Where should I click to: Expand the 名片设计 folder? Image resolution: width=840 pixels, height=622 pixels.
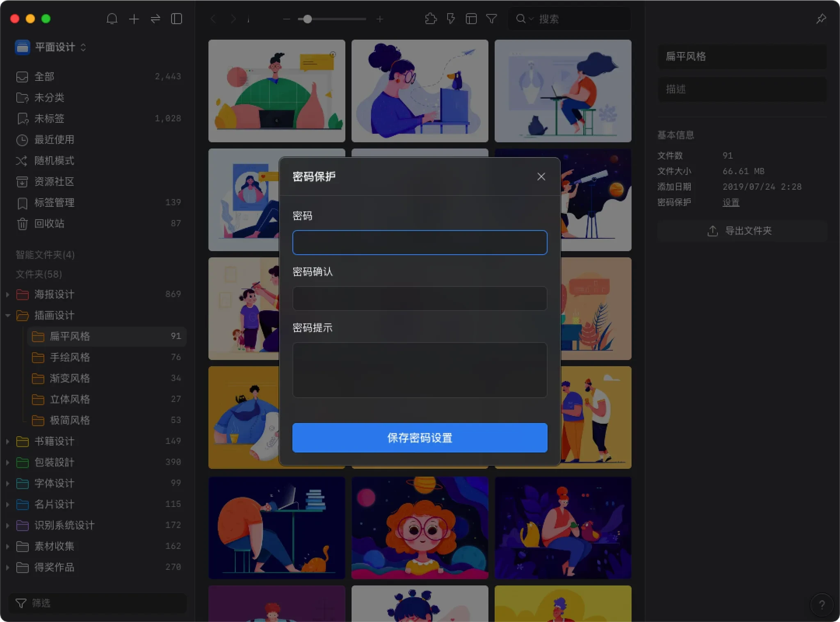pyautogui.click(x=7, y=504)
